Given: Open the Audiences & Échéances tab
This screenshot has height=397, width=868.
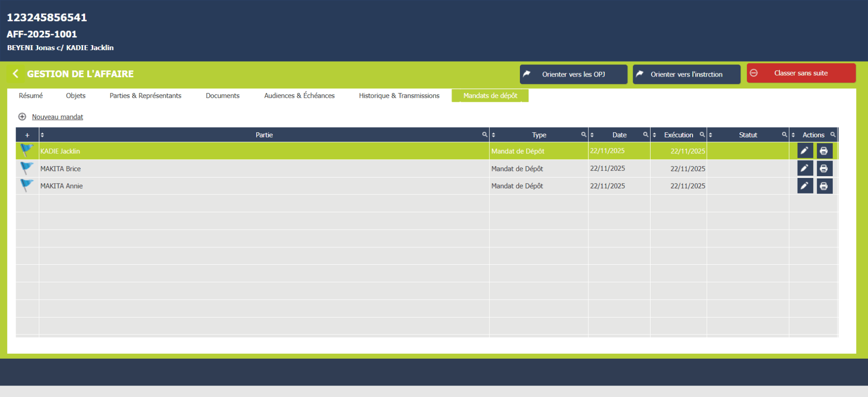Looking at the screenshot, I should coord(299,96).
